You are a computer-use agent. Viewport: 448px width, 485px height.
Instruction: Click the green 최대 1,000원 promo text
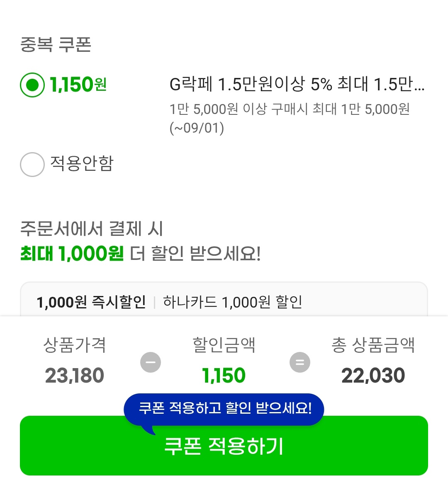pos(72,253)
